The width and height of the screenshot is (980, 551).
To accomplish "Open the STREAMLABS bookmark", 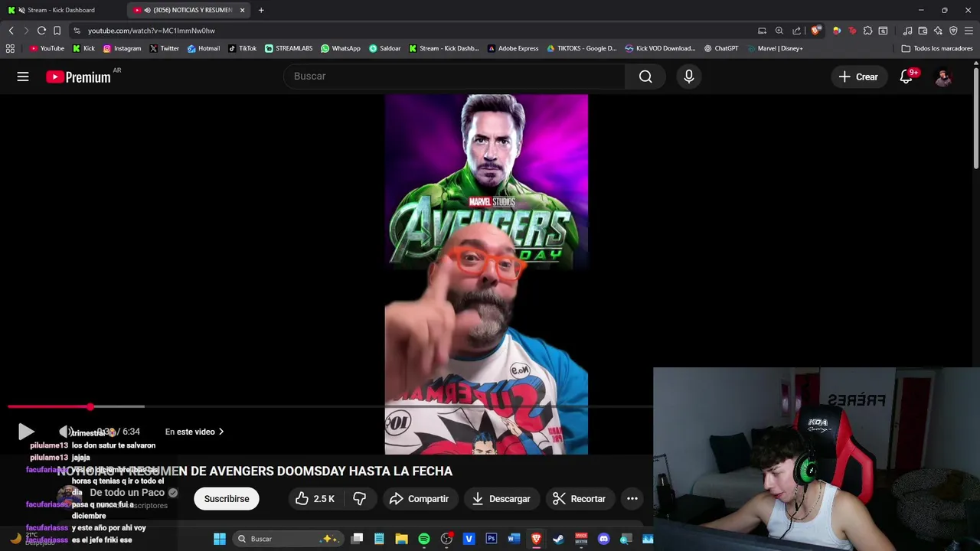I will pos(288,48).
